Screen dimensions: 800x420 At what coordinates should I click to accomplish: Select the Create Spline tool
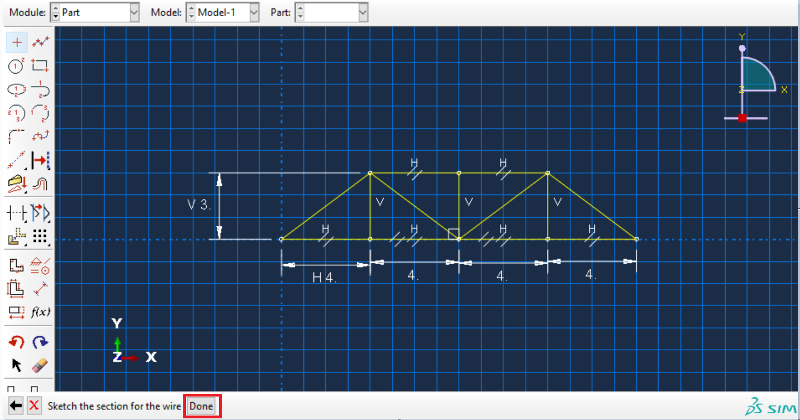(x=40, y=136)
